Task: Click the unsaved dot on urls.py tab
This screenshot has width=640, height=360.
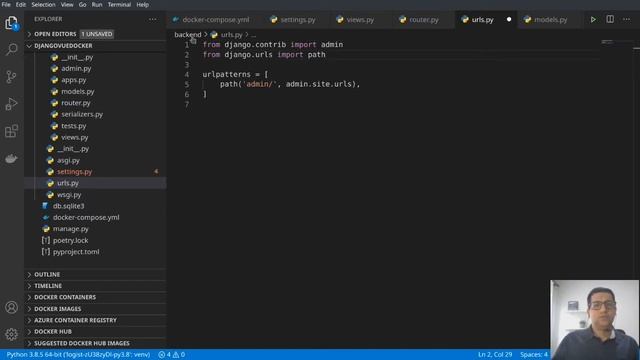Action: coord(509,19)
